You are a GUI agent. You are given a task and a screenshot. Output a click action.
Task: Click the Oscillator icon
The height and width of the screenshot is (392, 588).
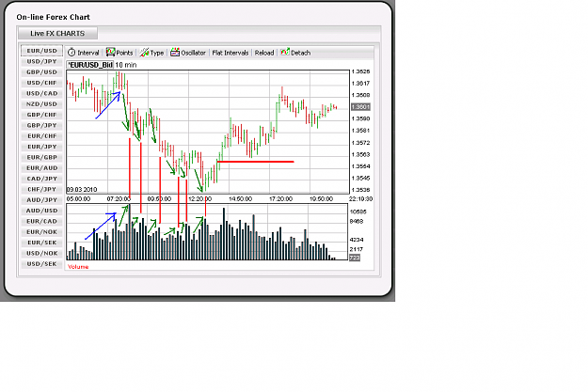click(175, 52)
